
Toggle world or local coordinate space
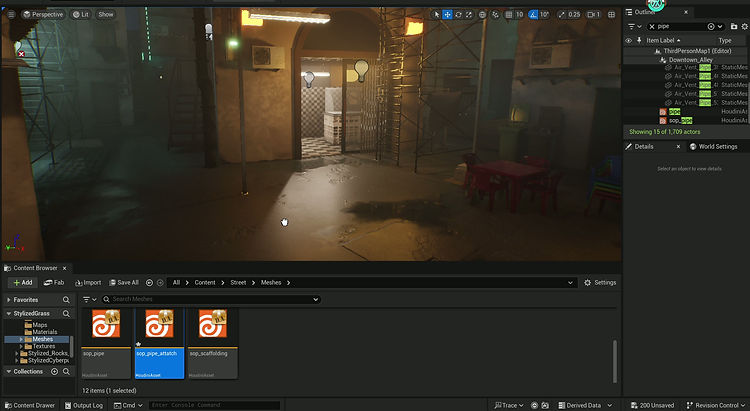(482, 15)
